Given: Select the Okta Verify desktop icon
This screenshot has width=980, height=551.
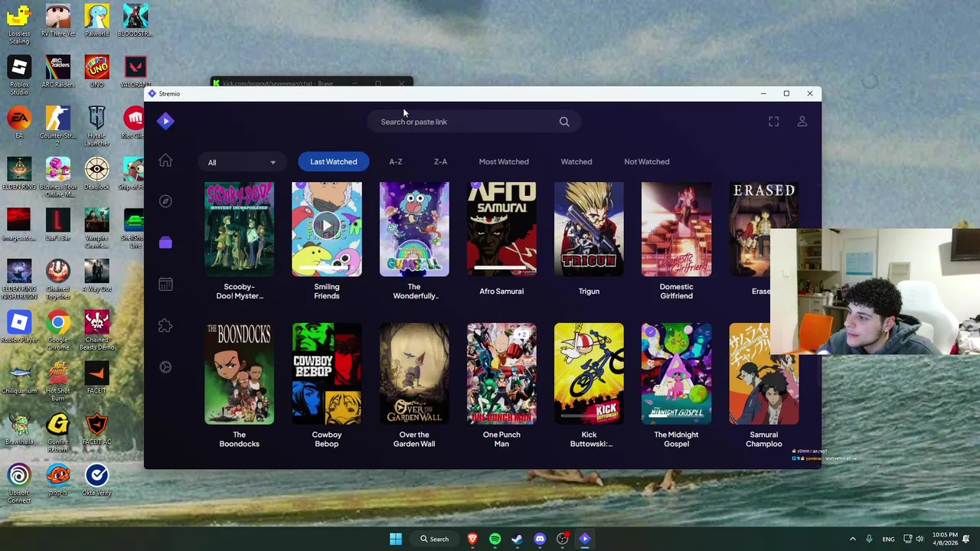Looking at the screenshot, I should tap(96, 480).
